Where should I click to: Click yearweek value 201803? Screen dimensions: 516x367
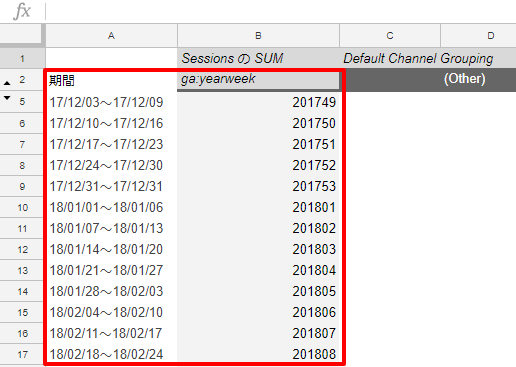tap(258, 249)
